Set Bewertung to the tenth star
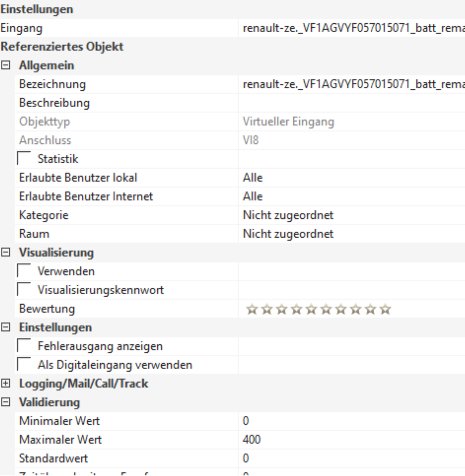Viewport: 465px width, 476px height. (x=385, y=310)
